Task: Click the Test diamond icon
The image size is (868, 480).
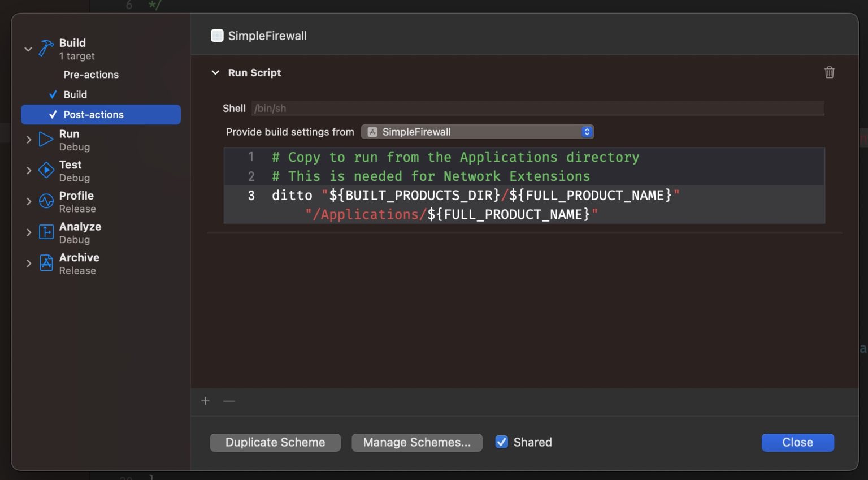Action: pos(46,170)
